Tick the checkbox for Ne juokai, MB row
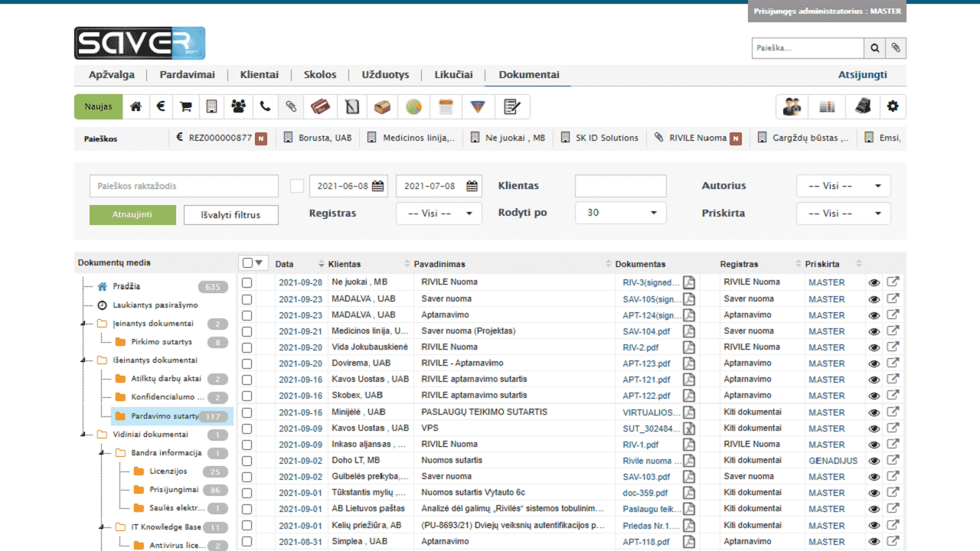This screenshot has width=980, height=551. tap(247, 282)
